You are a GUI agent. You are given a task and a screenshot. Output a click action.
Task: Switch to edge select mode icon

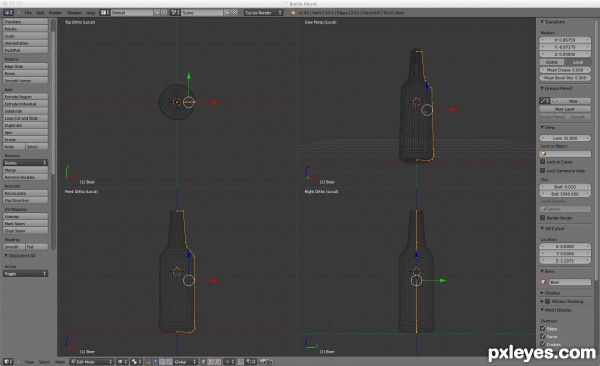tap(211, 361)
